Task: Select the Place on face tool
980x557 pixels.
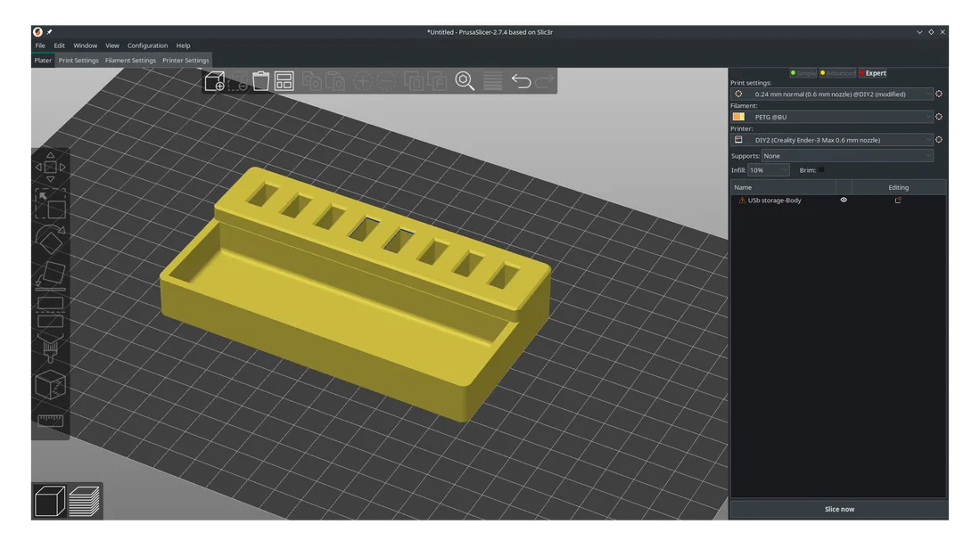Action: click(x=50, y=276)
